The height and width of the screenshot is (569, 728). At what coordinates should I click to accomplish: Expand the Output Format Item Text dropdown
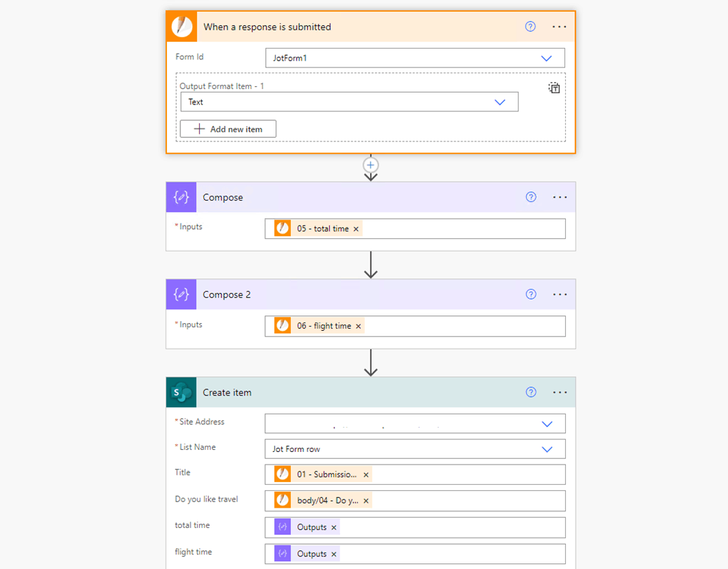click(x=500, y=102)
